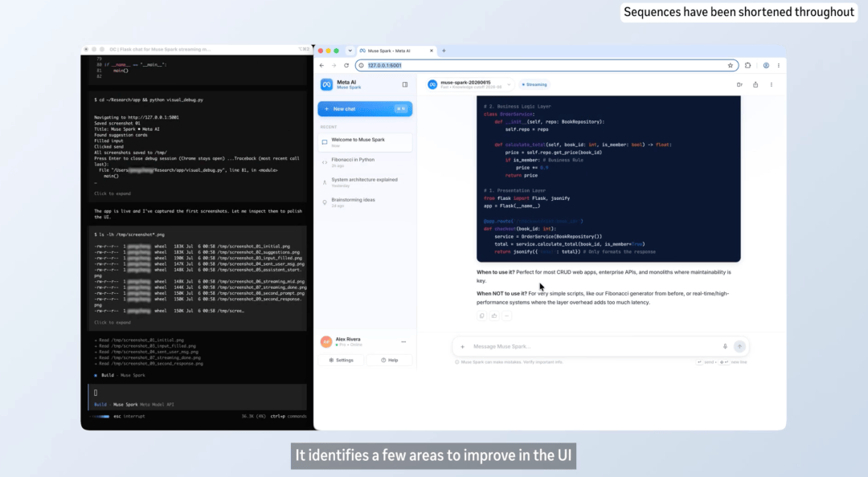Toggle the Streaming status pill

click(534, 84)
